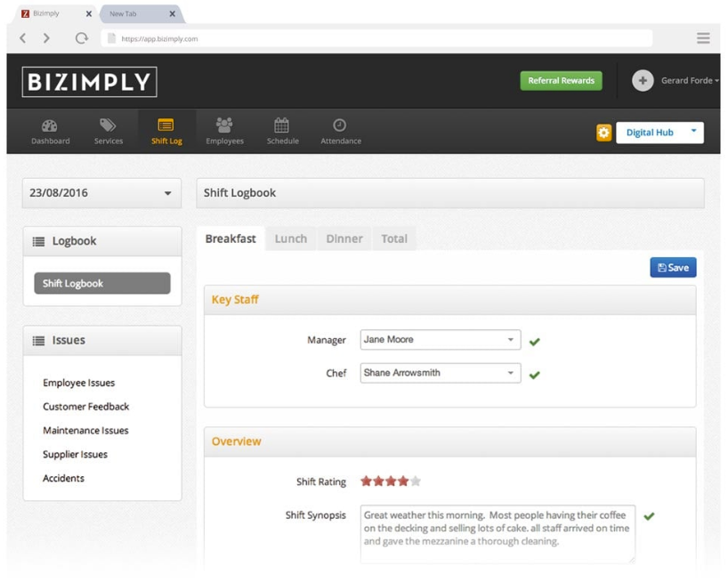
Task: Set the fifth star in Shift Rating
Action: (414, 481)
